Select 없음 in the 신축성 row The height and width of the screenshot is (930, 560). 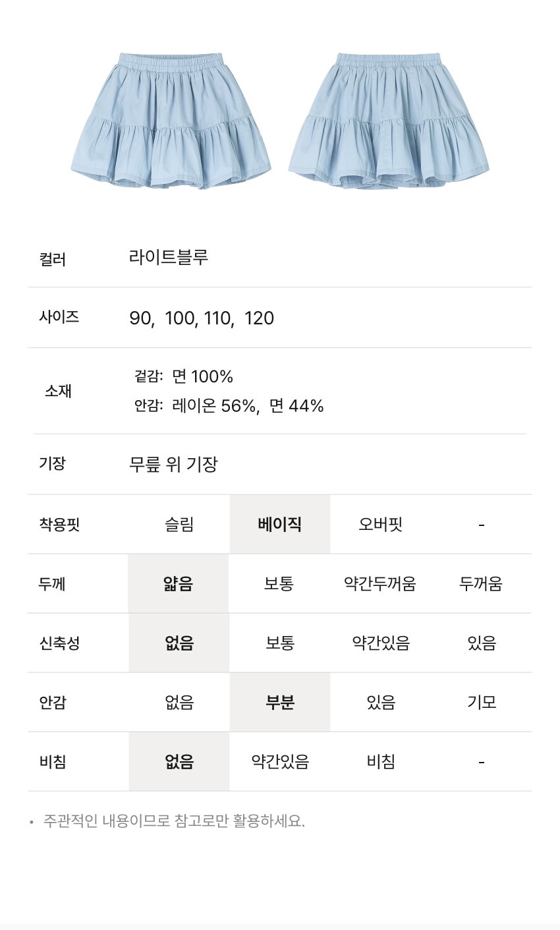pyautogui.click(x=179, y=643)
